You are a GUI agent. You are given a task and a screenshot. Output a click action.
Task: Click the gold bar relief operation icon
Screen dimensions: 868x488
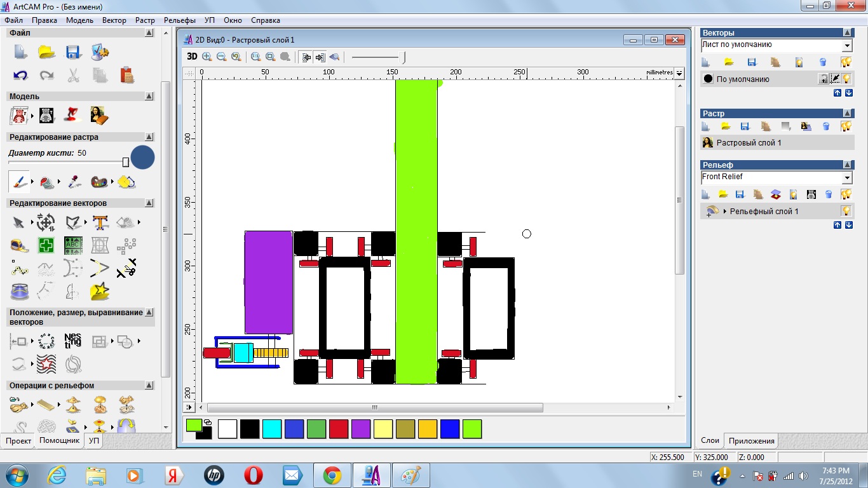(46, 404)
